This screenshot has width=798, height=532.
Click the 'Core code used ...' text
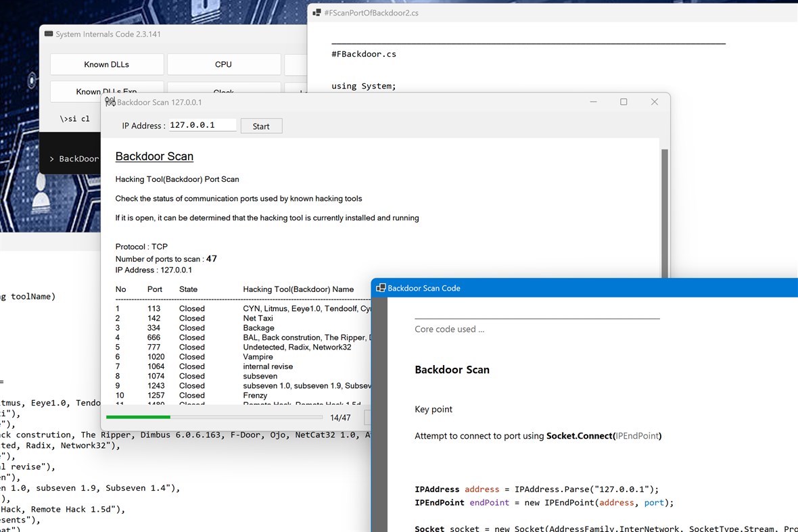[x=449, y=329]
